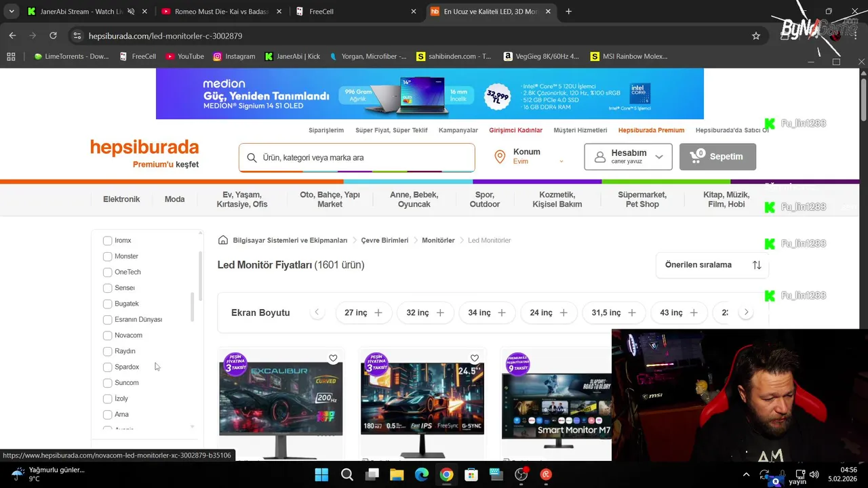
Task: Switch to the Romeo Must Die tab
Action: pos(220,12)
